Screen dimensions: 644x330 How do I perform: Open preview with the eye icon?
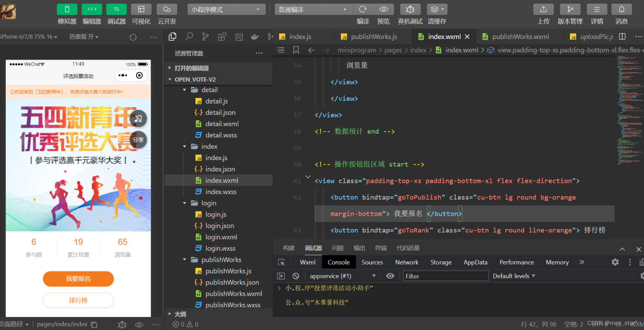click(x=384, y=9)
